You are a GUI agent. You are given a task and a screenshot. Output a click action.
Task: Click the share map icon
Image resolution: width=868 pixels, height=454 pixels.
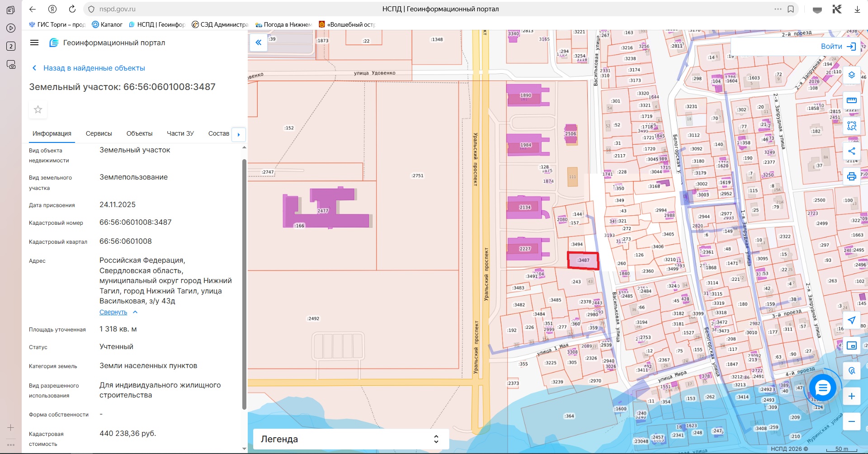[x=851, y=151]
